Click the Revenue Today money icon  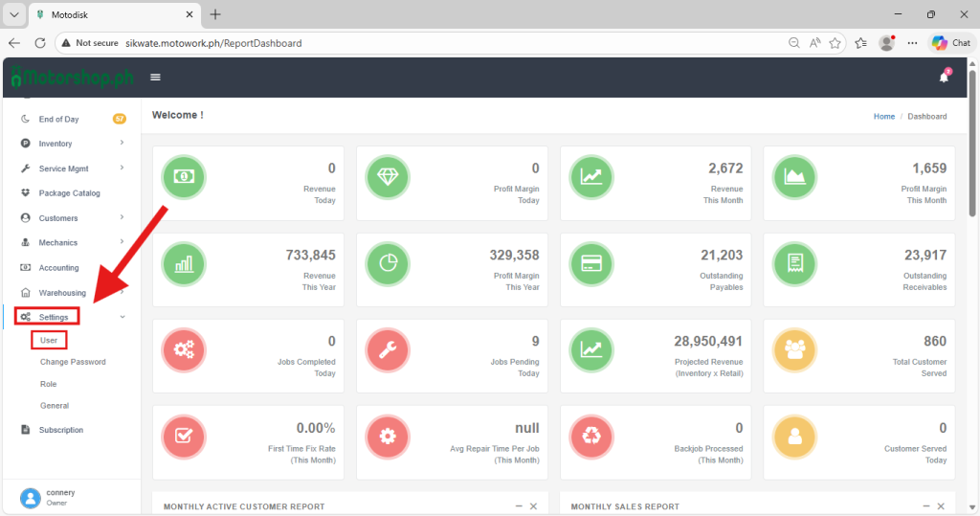(182, 176)
